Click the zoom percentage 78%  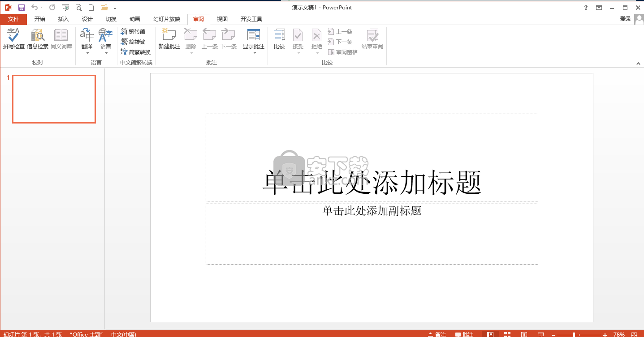point(619,334)
